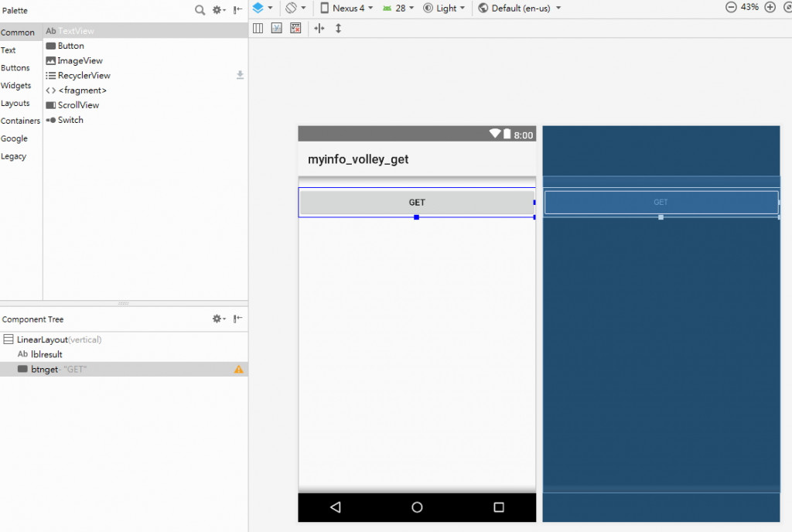Open Component Tree settings gear

pos(219,319)
